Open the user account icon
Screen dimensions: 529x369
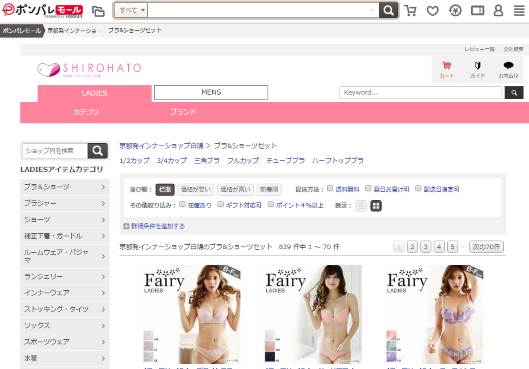pos(498,10)
